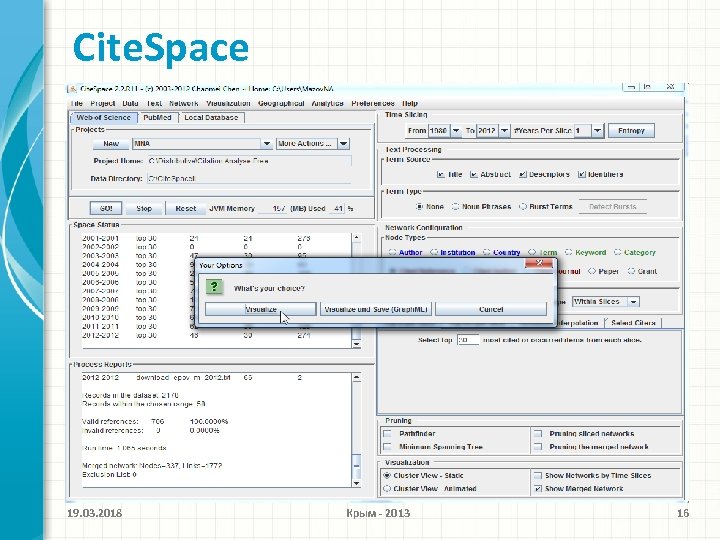Viewport: 720px width, 540px height.
Task: Select the Noun Phrases radio button
Action: click(456, 207)
